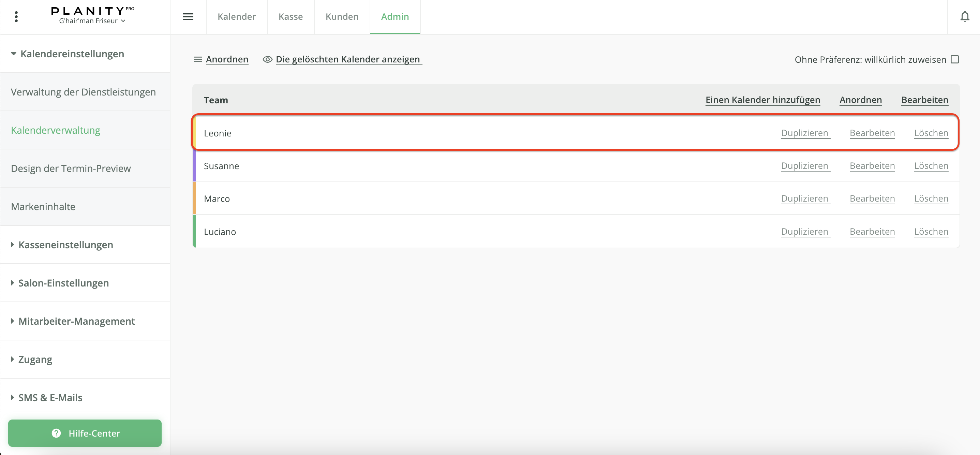Click 'Einen Kalender hinzufügen' link
Image resolution: width=980 pixels, height=455 pixels.
[x=762, y=100]
